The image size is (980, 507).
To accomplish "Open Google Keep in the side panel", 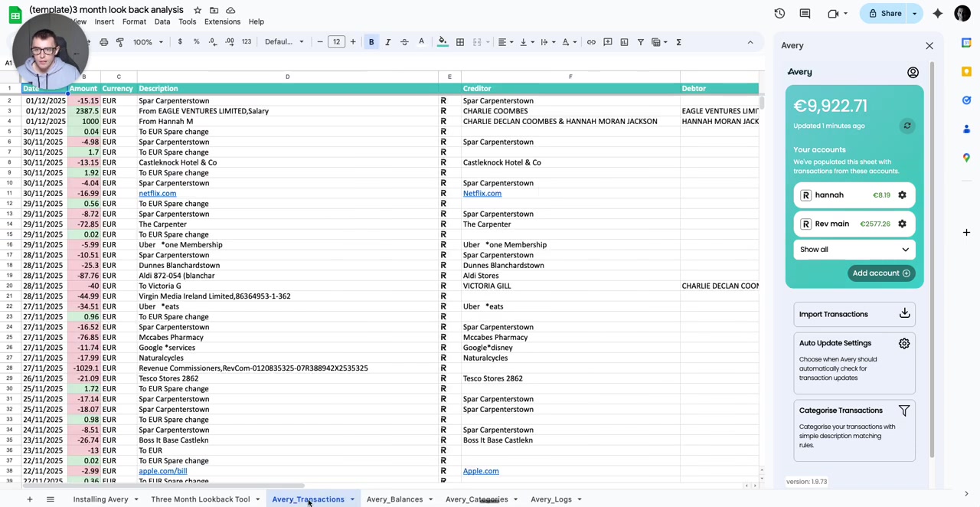I will (x=966, y=71).
